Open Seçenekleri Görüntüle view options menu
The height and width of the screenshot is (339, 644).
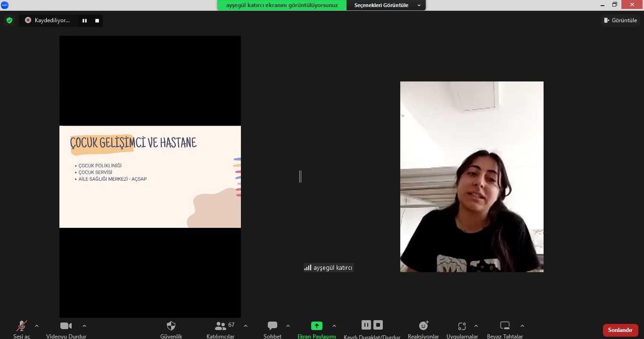pyautogui.click(x=386, y=5)
